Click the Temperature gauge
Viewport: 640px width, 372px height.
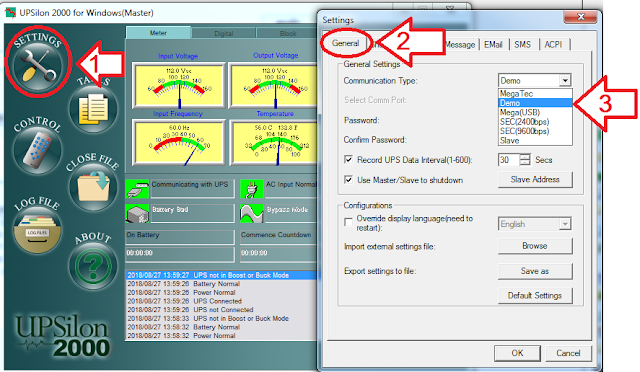coord(274,143)
